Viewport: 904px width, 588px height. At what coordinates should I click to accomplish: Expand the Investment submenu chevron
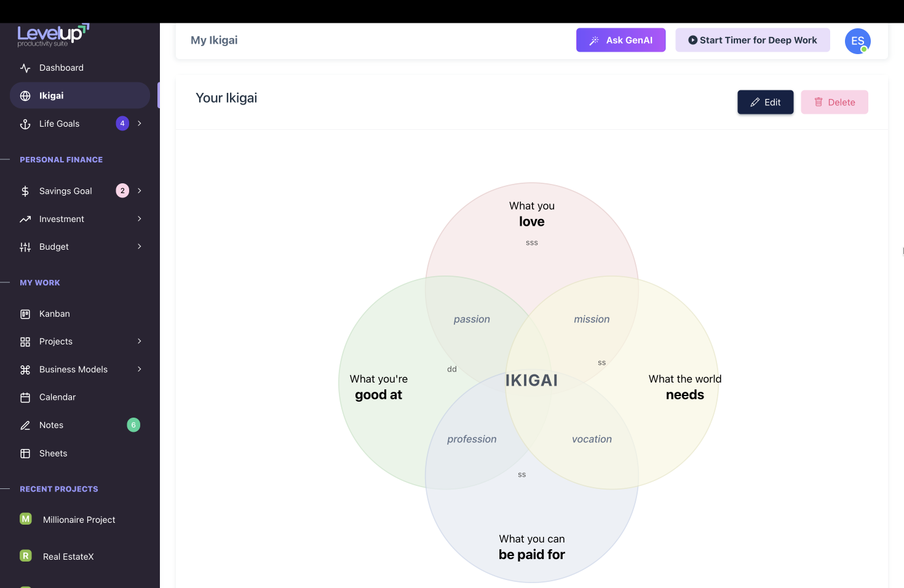tap(140, 219)
